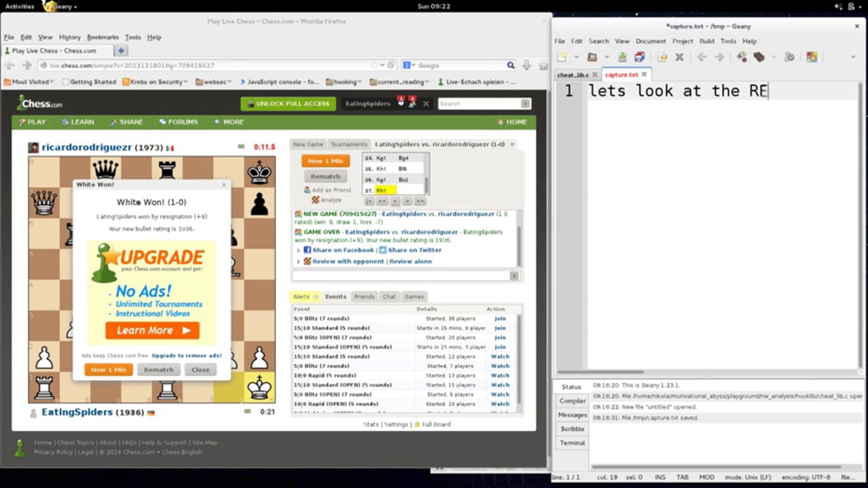Build the file using Geany's brick icon
This screenshot has width=868, height=488.
point(759,57)
